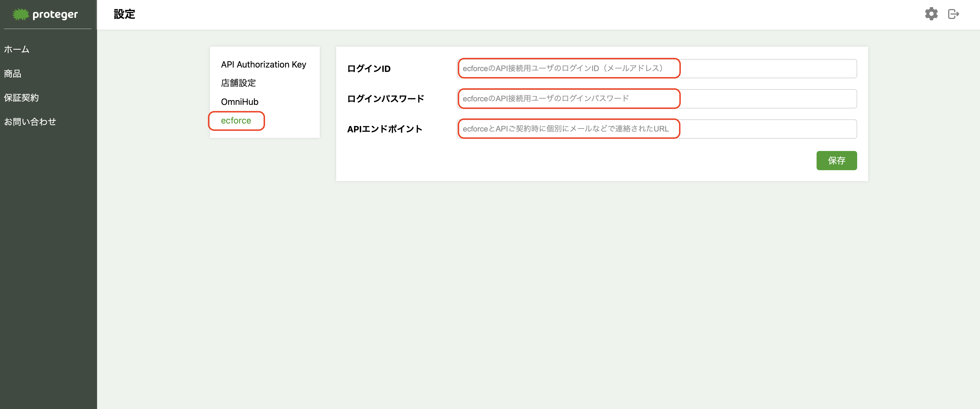Select the ecforce settings tab
Image resolution: width=980 pixels, height=409 pixels.
point(236,121)
